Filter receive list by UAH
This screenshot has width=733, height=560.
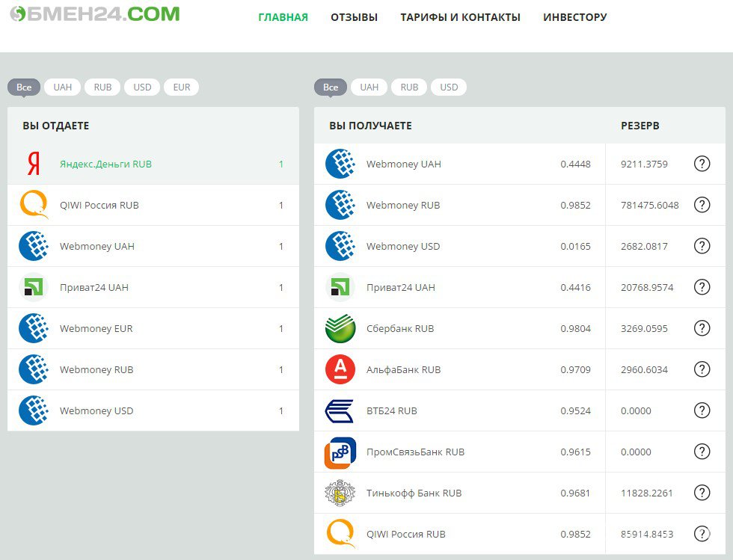(369, 87)
